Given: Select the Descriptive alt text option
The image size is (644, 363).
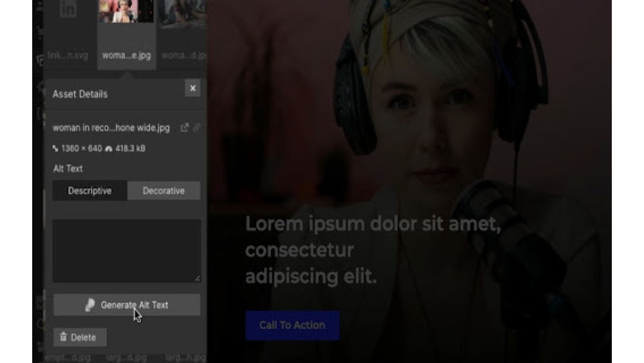Looking at the screenshot, I should [x=90, y=191].
